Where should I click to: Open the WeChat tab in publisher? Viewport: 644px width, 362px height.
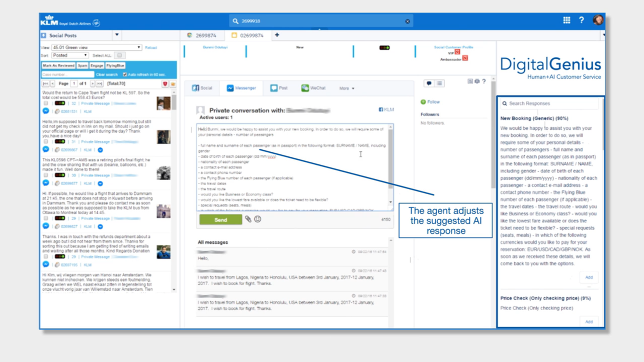click(x=313, y=88)
